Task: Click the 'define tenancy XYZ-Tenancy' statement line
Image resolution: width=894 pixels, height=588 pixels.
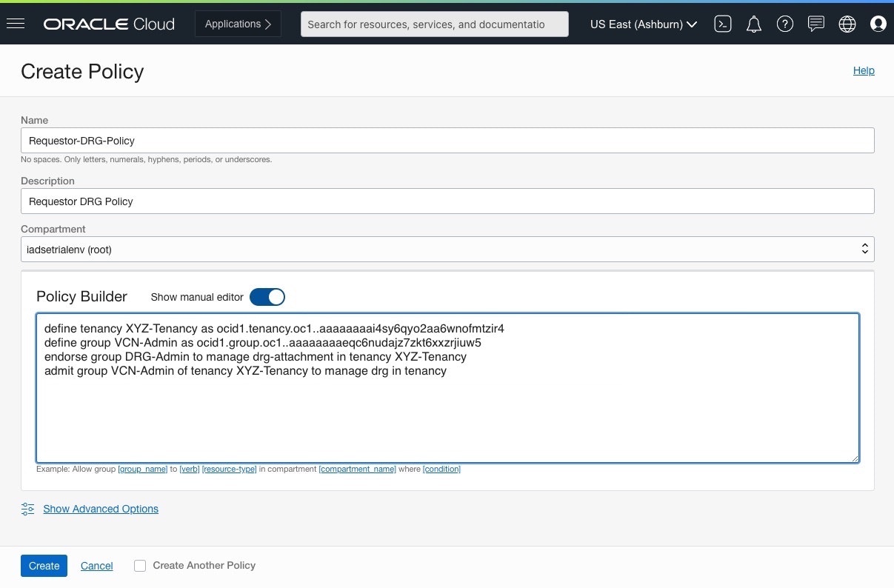Action: click(274, 328)
